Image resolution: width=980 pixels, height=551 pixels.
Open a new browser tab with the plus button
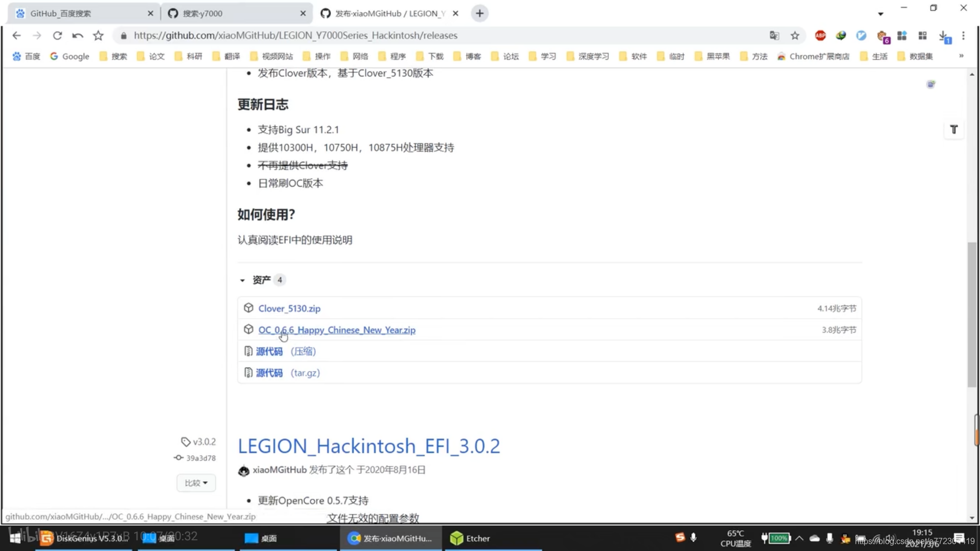[479, 13]
